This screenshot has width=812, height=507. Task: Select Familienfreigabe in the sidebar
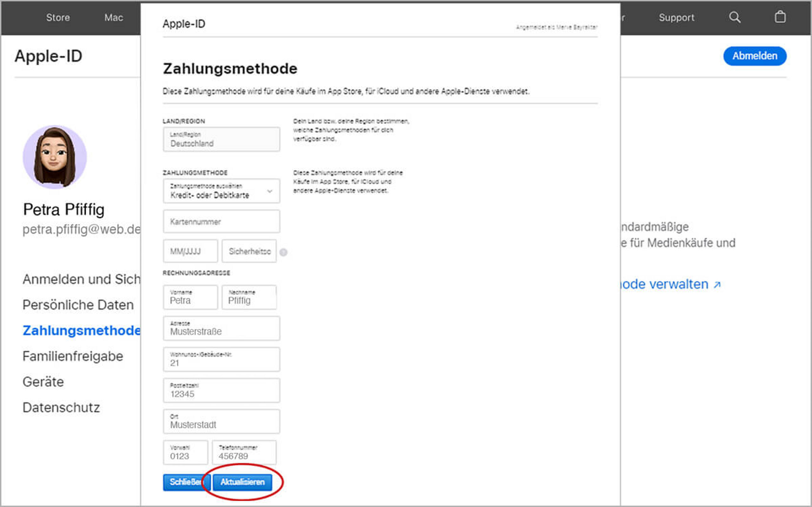(73, 356)
